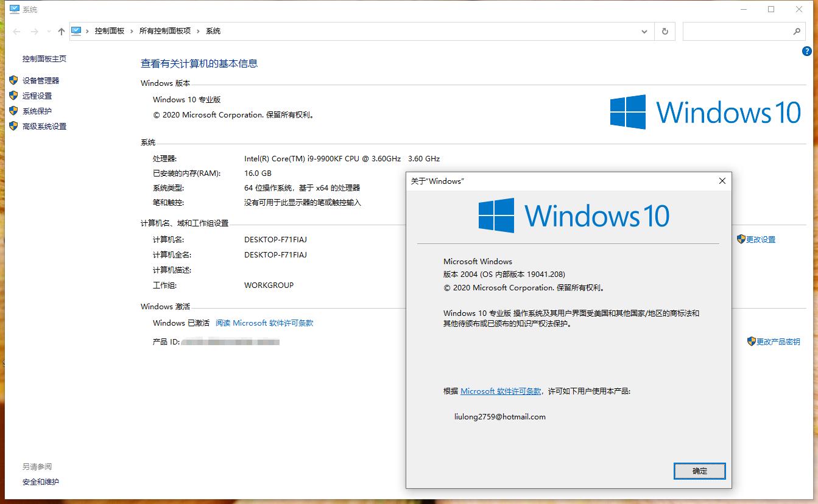Click the email liulong2759@hotmail.com

500,417
